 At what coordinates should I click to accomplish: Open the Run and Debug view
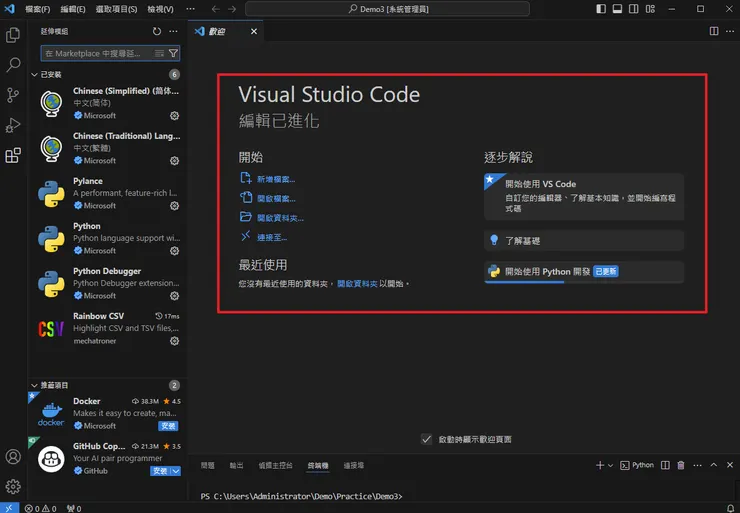[13, 125]
